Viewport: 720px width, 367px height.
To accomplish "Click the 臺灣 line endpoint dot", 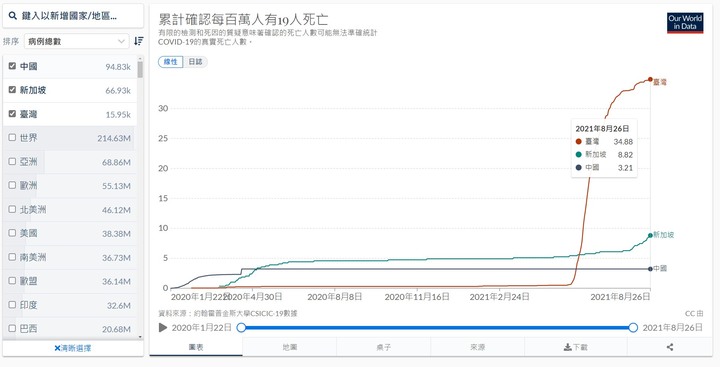I will [x=650, y=79].
